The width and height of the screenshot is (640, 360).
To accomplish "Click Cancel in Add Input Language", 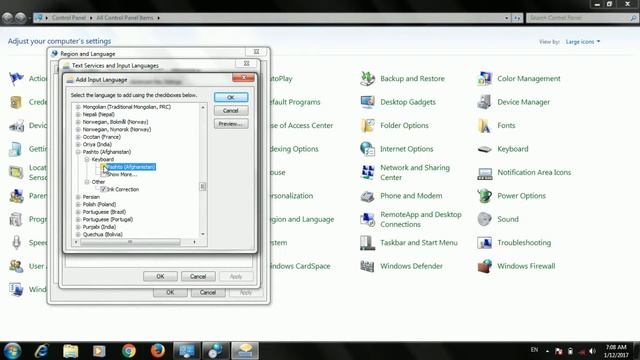I will pos(231,111).
